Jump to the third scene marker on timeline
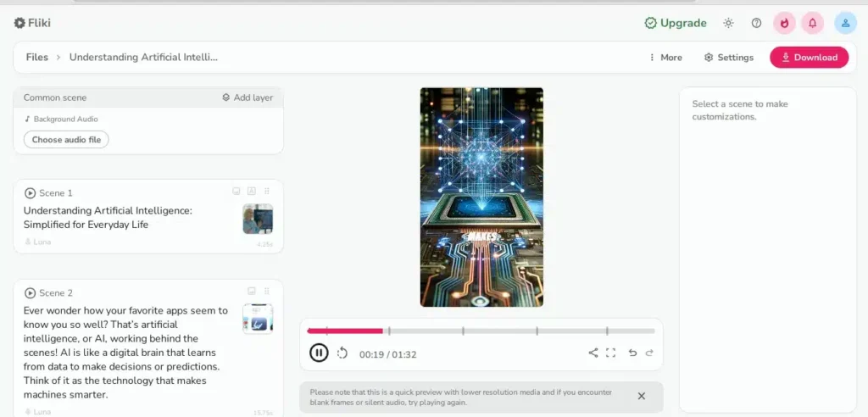 (463, 331)
